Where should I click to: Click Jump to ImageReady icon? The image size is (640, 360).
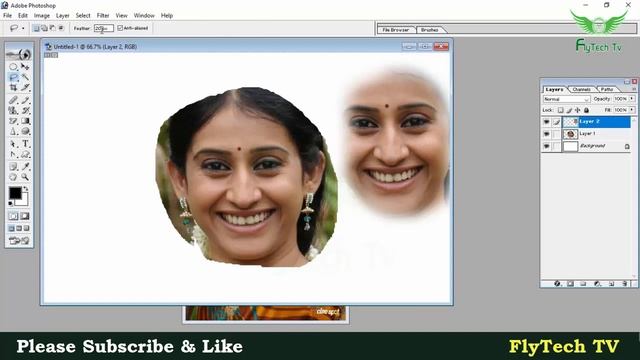point(19,241)
